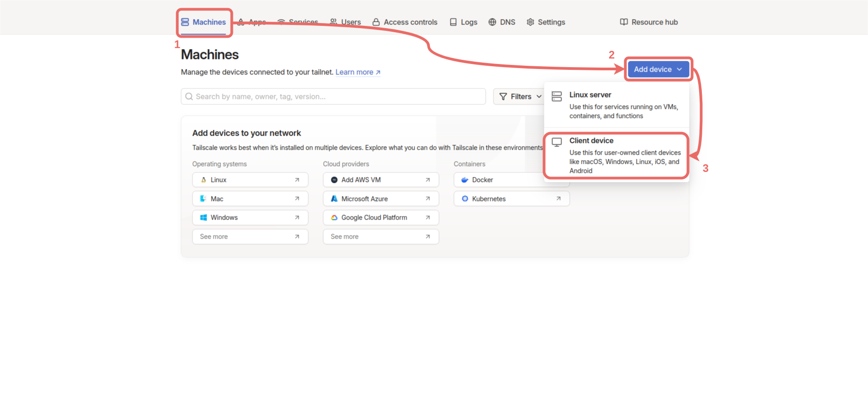Viewport: 868px width, 402px height.
Task: Click the Settings gear icon
Action: [531, 22]
